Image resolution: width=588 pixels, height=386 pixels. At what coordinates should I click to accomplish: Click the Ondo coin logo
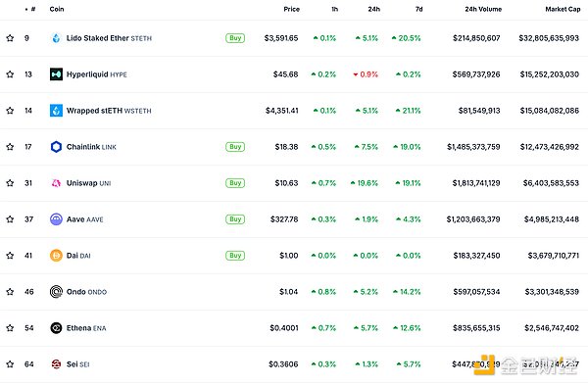(x=56, y=292)
